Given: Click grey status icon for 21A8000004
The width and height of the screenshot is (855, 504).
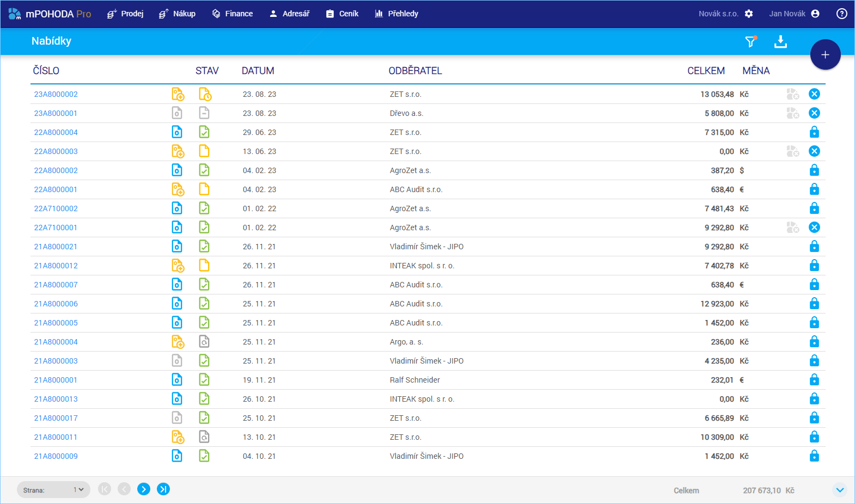Looking at the screenshot, I should 204,342.
